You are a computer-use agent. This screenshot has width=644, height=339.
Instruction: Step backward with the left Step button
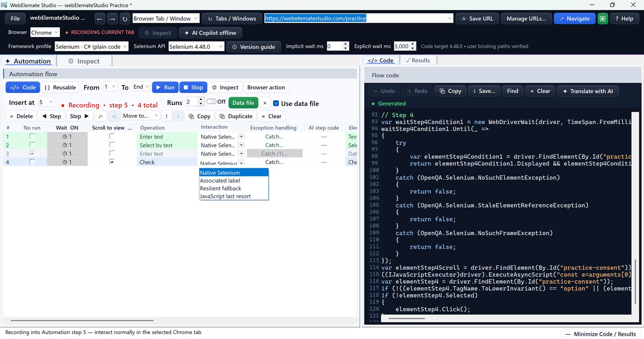click(51, 116)
